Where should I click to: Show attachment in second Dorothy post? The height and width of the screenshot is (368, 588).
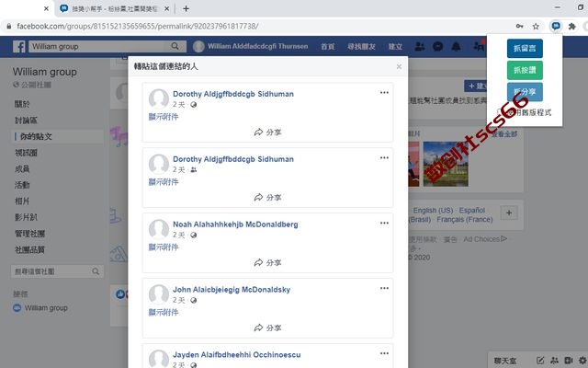(164, 182)
